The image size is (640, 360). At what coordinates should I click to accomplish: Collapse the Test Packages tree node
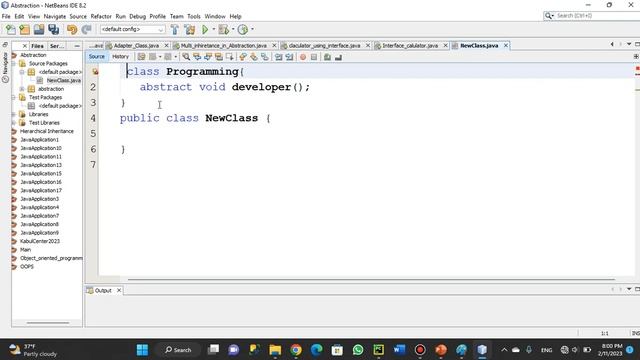(x=13, y=98)
